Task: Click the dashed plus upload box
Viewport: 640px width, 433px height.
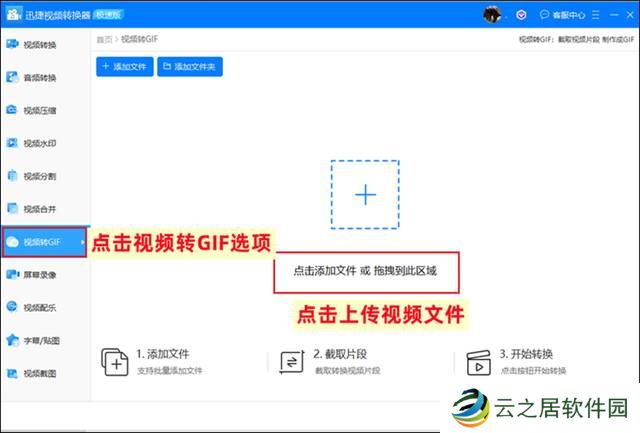Action: (365, 194)
